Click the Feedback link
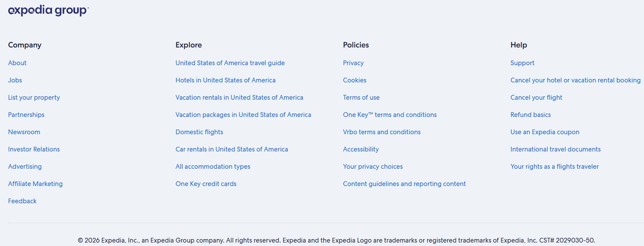Viewport: 644px width, 246px height. tap(22, 201)
